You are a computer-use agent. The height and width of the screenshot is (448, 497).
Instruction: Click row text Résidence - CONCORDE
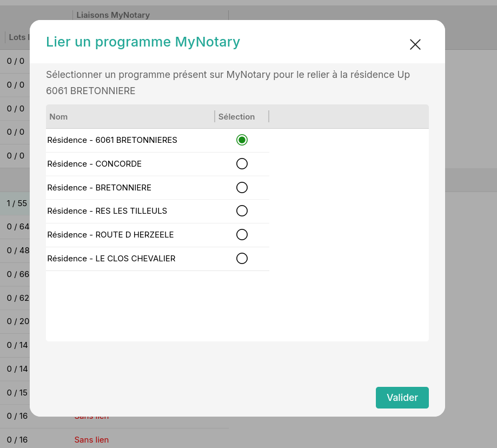pyautogui.click(x=95, y=164)
